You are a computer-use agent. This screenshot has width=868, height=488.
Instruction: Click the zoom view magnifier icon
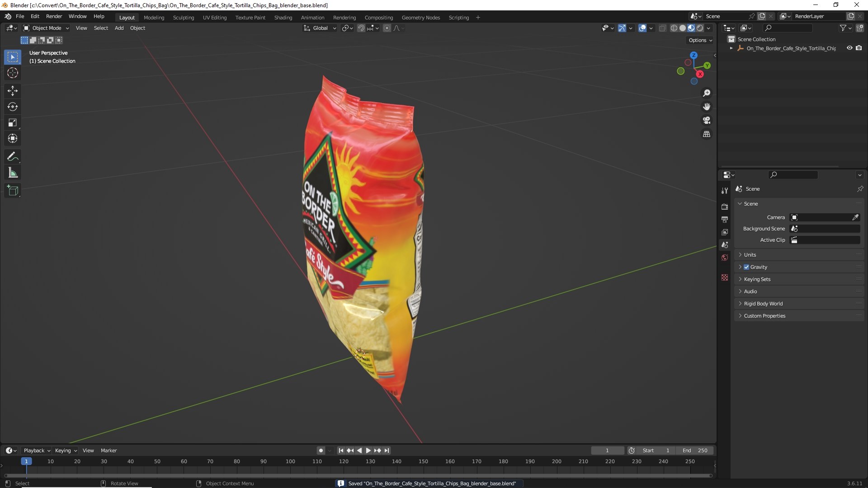(707, 93)
